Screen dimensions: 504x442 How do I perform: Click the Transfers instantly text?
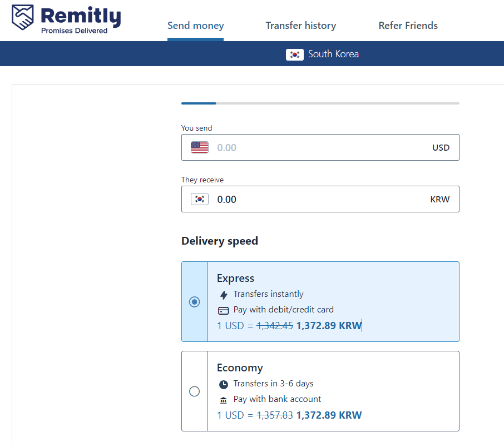[x=268, y=294]
